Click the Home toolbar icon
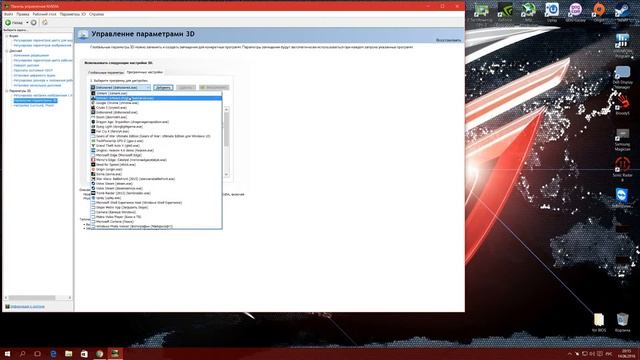 45,22
